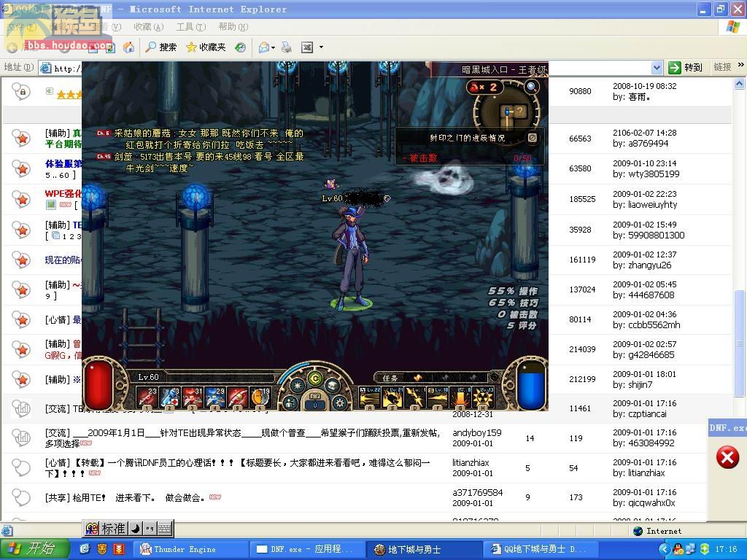The image size is (747, 560).
Task: Activate the Lv.18 skill on key F
Action: click(438, 397)
